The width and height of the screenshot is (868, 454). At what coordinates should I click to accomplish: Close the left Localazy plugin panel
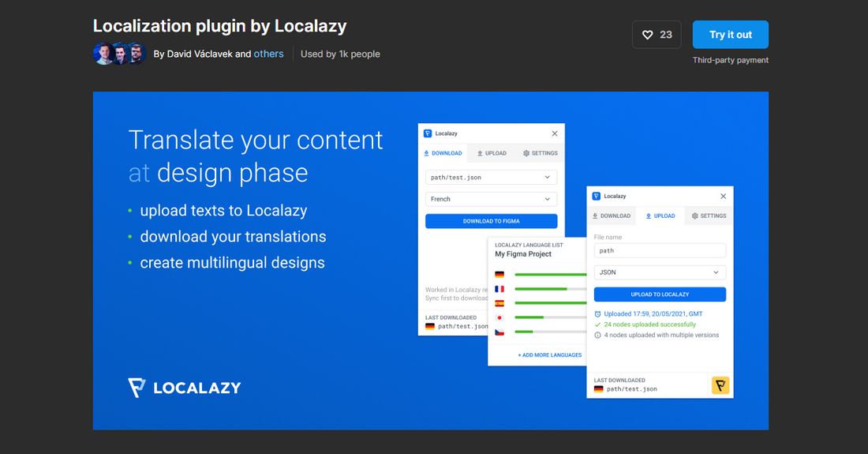click(555, 133)
